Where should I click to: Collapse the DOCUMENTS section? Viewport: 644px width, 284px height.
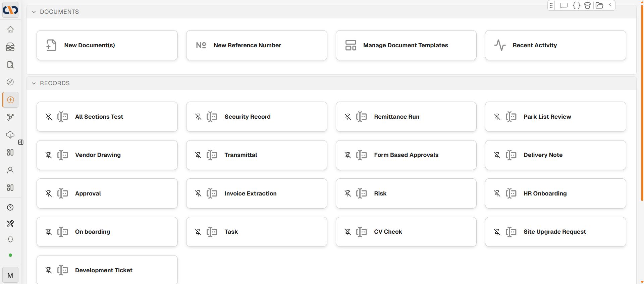(34, 12)
